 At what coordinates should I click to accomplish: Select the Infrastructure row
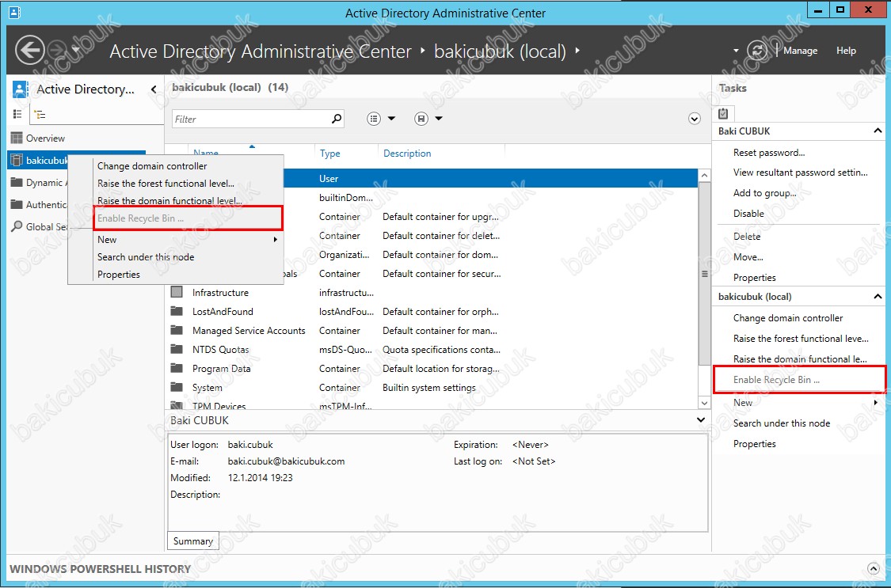(433, 292)
